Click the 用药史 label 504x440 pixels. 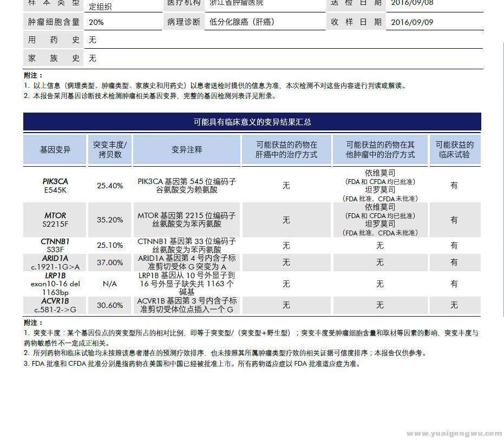[54, 40]
